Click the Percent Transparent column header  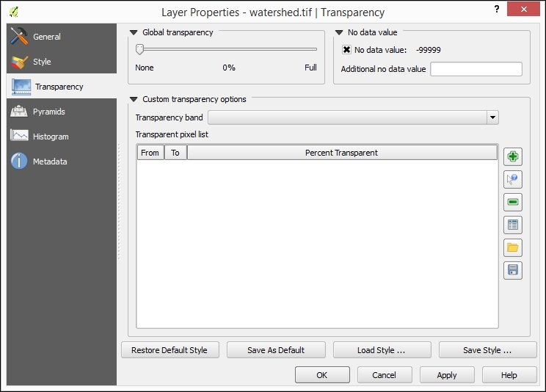(342, 153)
